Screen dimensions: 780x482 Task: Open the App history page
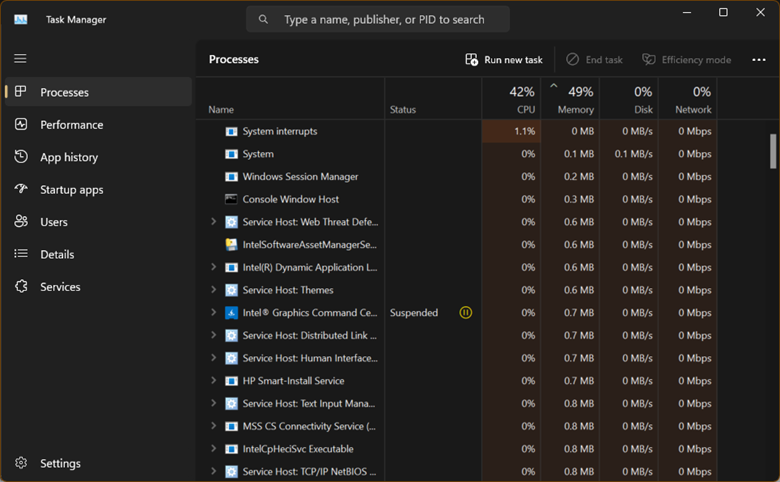(x=98, y=157)
